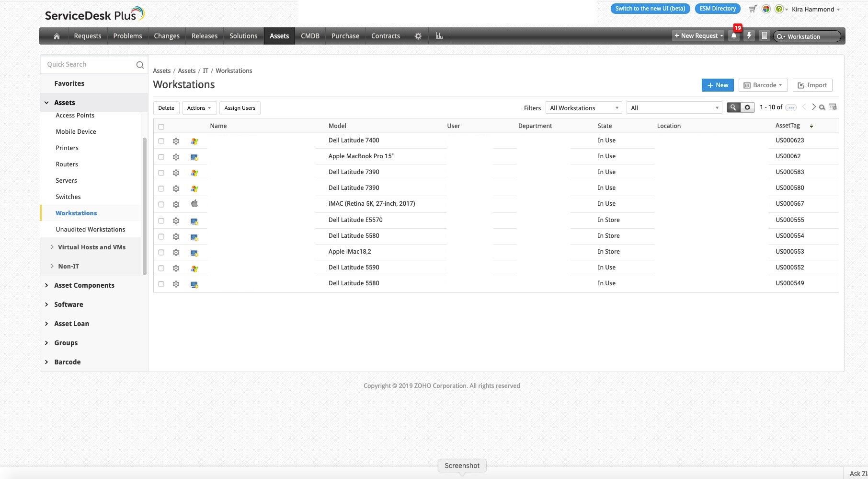Open gear menu for US000623 row

[x=176, y=141]
